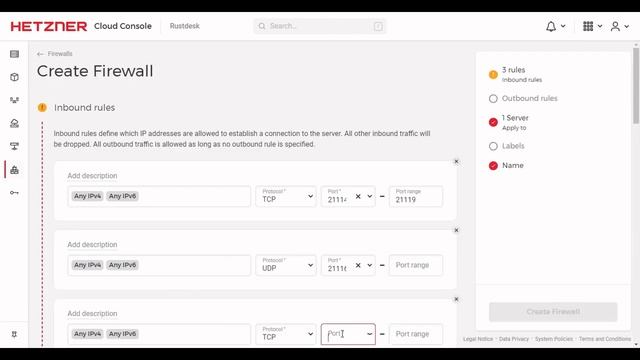
Task: Open Terms and Conditions link
Action: pos(604,339)
